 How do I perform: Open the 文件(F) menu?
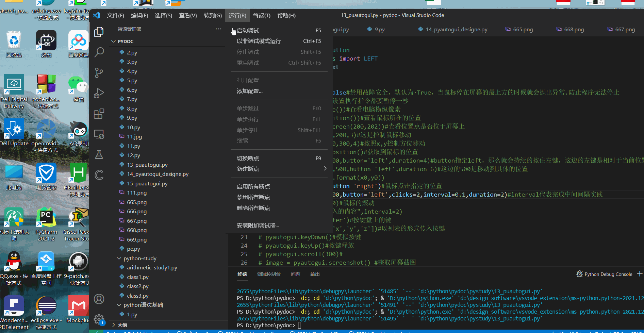[115, 15]
